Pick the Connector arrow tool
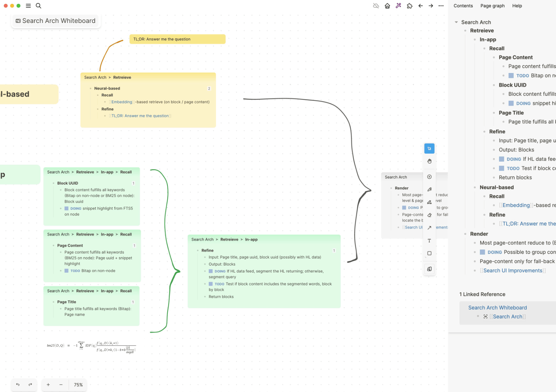This screenshot has width=556, height=392. tap(429, 228)
